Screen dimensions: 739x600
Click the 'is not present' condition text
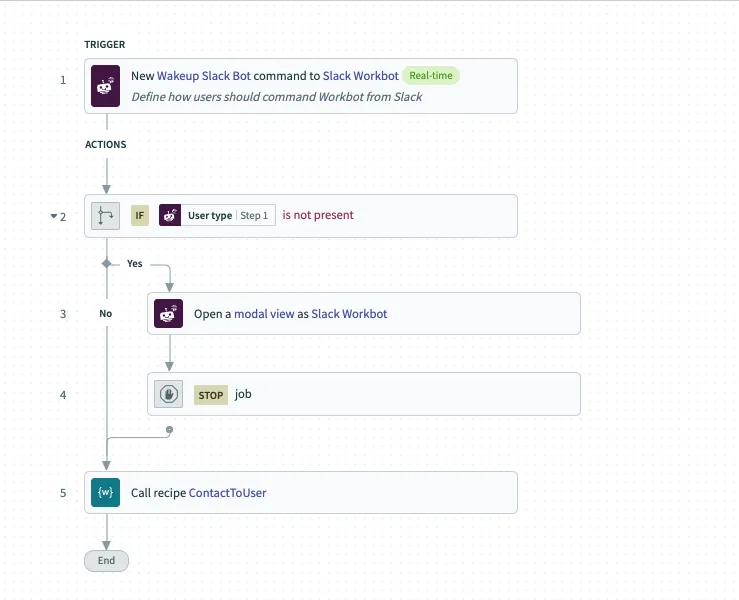318,215
